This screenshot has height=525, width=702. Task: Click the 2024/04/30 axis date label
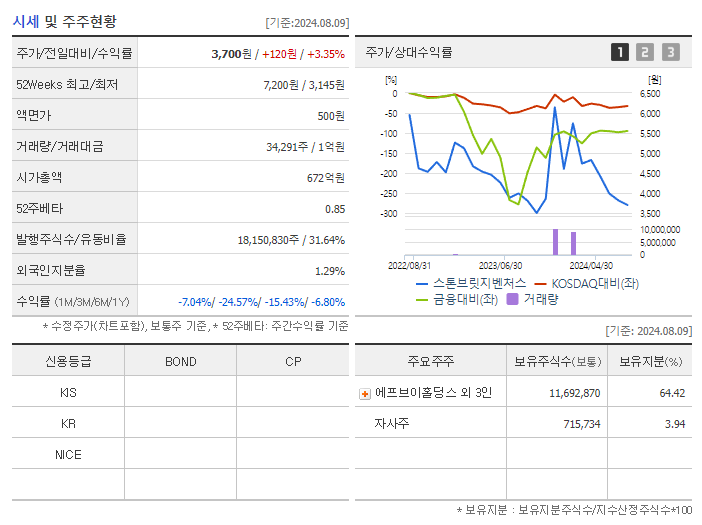[x=591, y=265]
